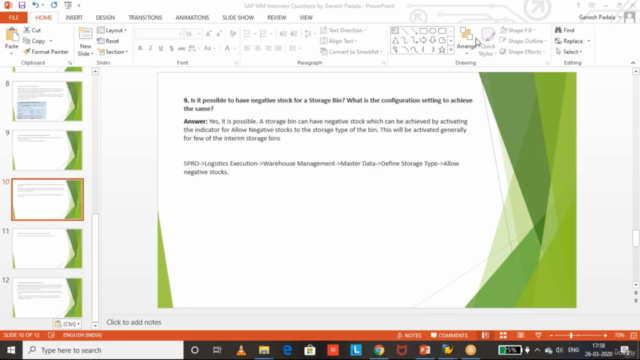
Task: Click the Replace button
Action: (569, 41)
